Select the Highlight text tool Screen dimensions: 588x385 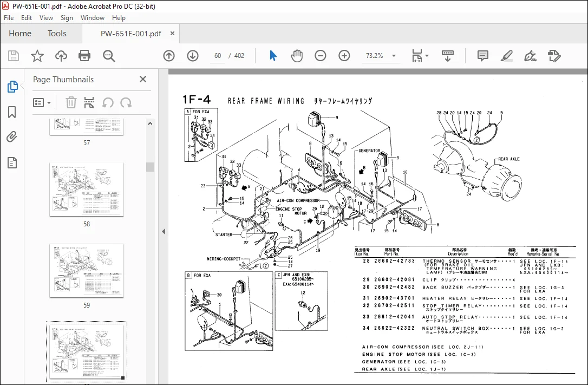tap(507, 56)
